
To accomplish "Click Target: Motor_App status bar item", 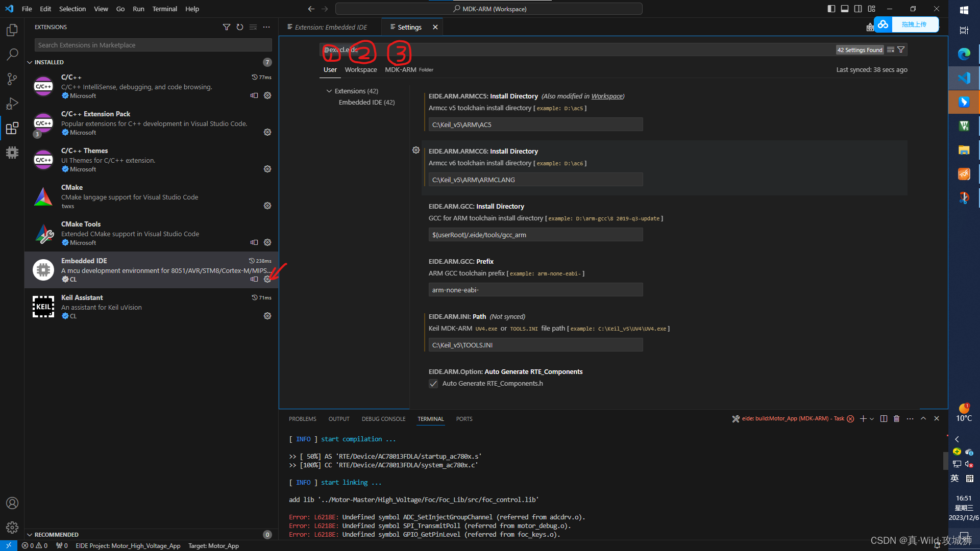I will click(x=213, y=545).
